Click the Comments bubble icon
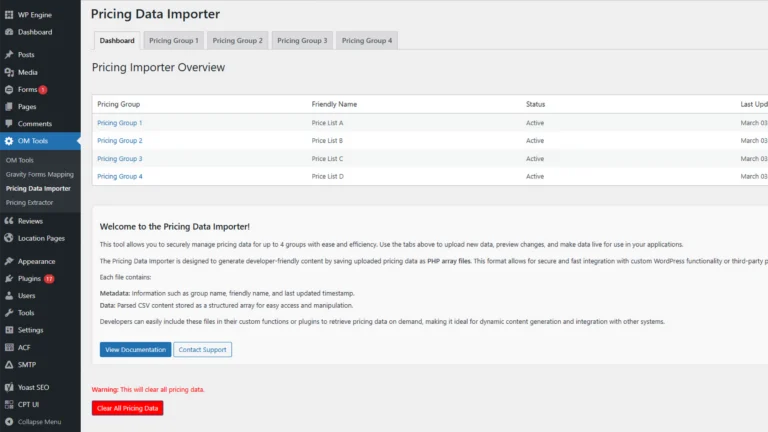768x432 pixels. pyautogui.click(x=9, y=123)
